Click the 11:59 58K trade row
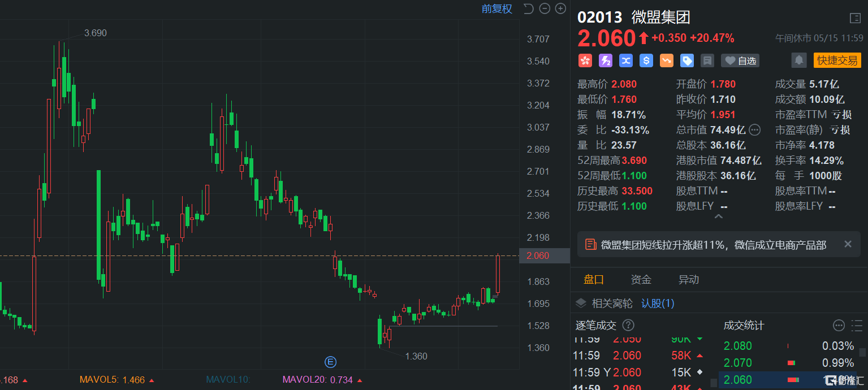 (639, 356)
